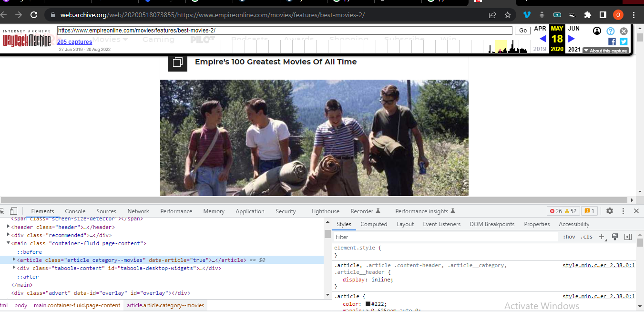Click the Wayback Machine user account icon
The width and height of the screenshot is (644, 312).
pos(597,31)
